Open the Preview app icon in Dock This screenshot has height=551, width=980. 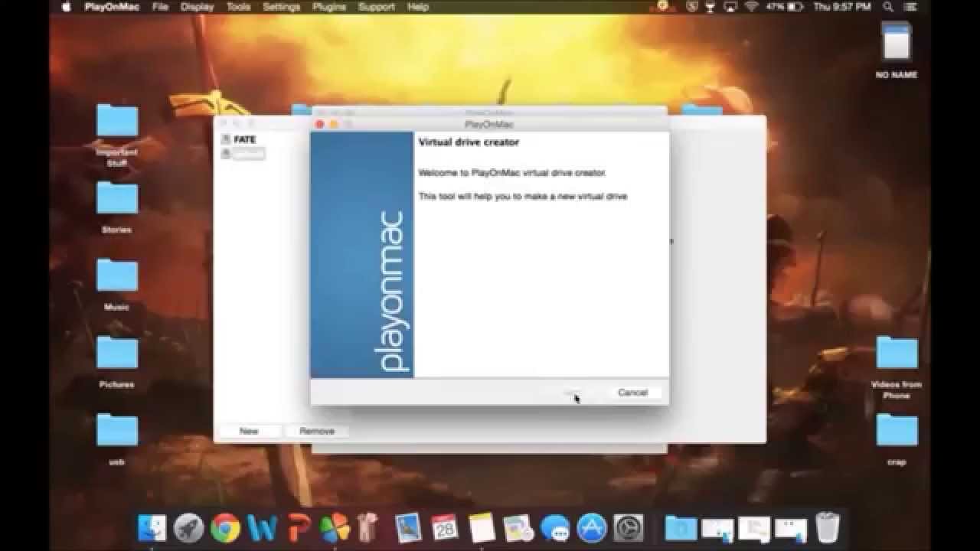point(408,527)
